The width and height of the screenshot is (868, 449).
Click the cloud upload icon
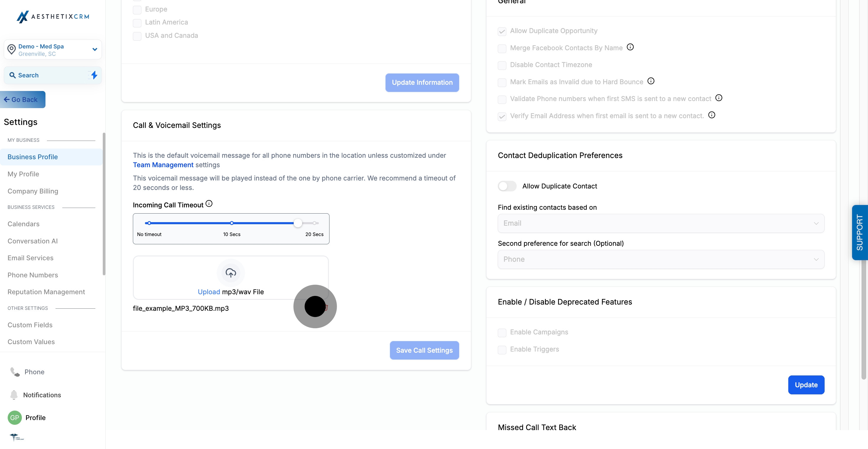click(231, 273)
